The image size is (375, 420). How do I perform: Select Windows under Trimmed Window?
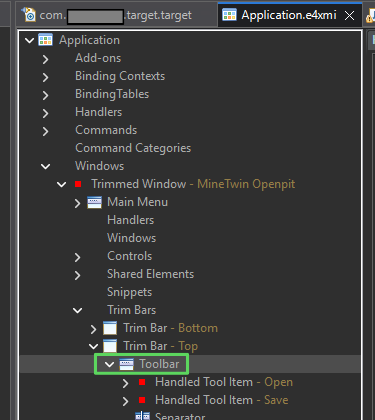[x=132, y=238]
